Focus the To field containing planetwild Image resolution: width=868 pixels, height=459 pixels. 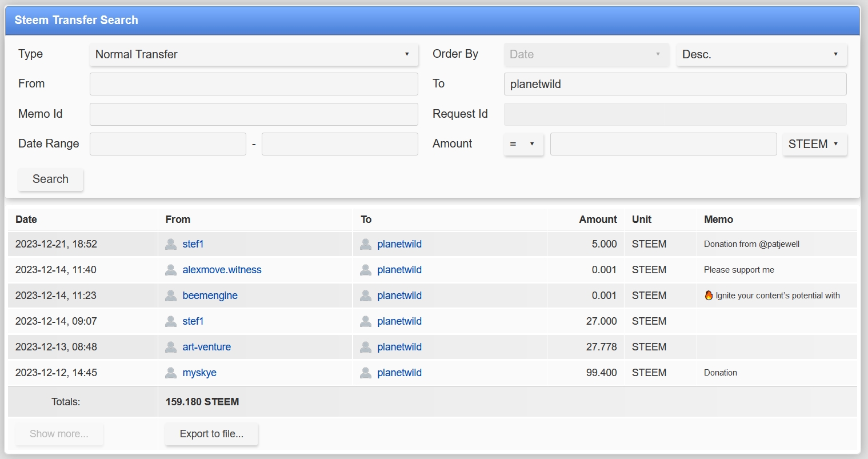tap(675, 84)
